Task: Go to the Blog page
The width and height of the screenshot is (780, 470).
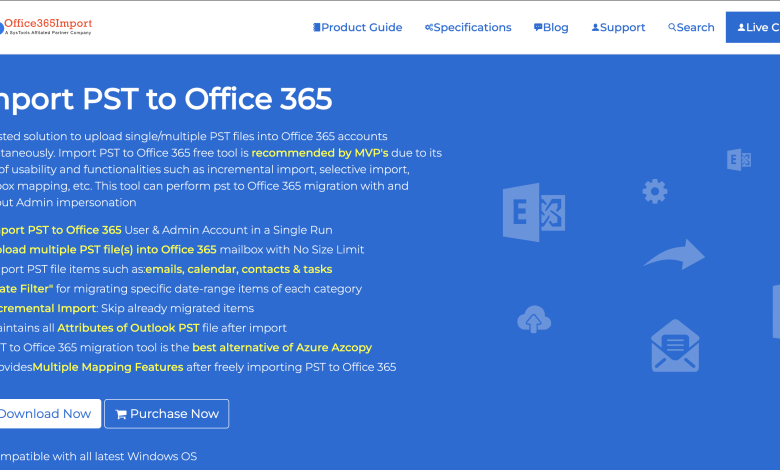Action: point(551,27)
